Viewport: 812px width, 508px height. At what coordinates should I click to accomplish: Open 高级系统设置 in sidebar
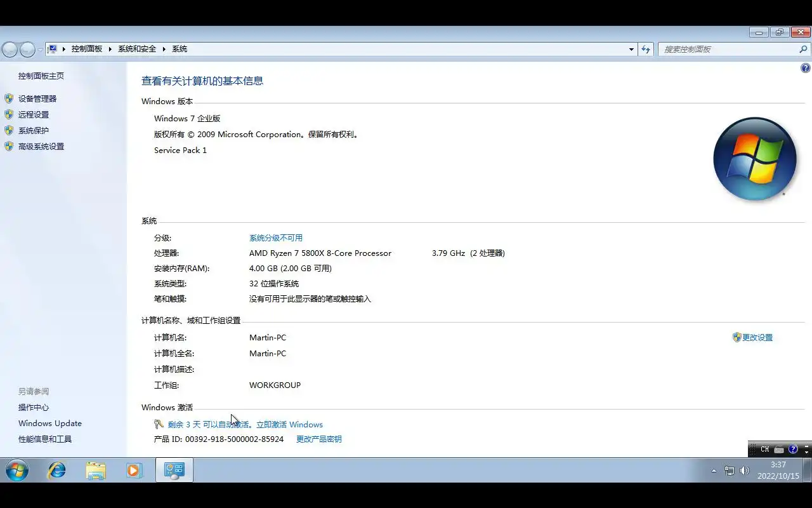41,146
